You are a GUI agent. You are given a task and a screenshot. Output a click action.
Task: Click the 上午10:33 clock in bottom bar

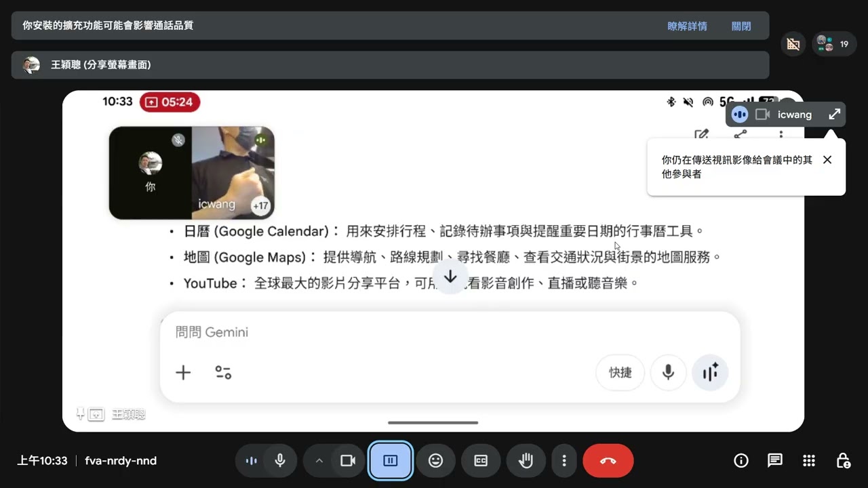pos(42,461)
